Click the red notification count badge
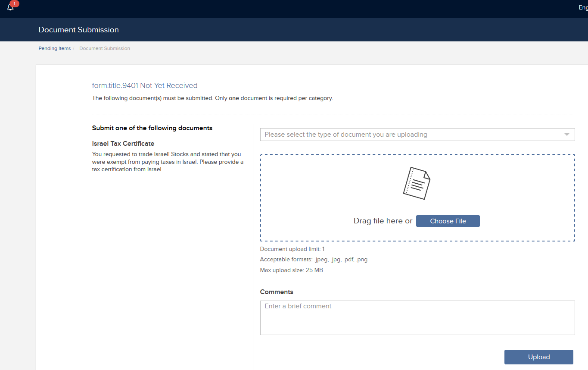The height and width of the screenshot is (370, 588). coord(14,3)
